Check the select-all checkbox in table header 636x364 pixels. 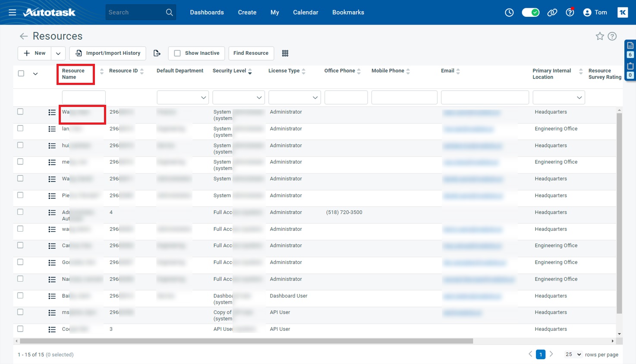(21, 73)
